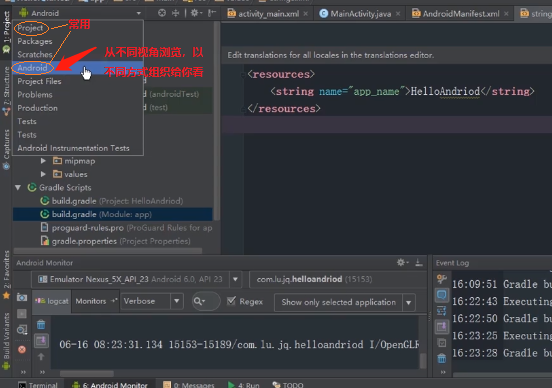This screenshot has height=388, width=552.
Task: Open Android Monitor gear settings
Action: pos(402,262)
